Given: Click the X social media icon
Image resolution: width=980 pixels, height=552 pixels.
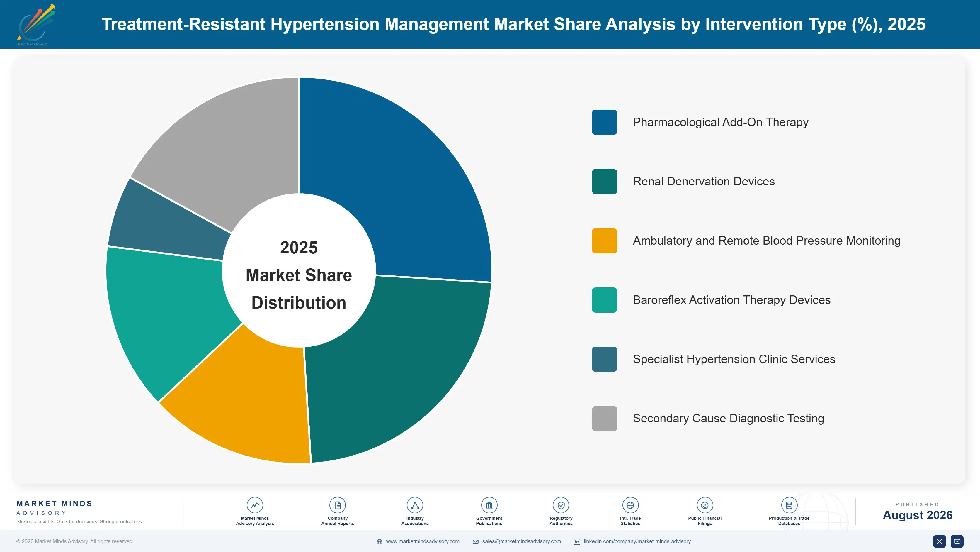Looking at the screenshot, I should 939,541.
